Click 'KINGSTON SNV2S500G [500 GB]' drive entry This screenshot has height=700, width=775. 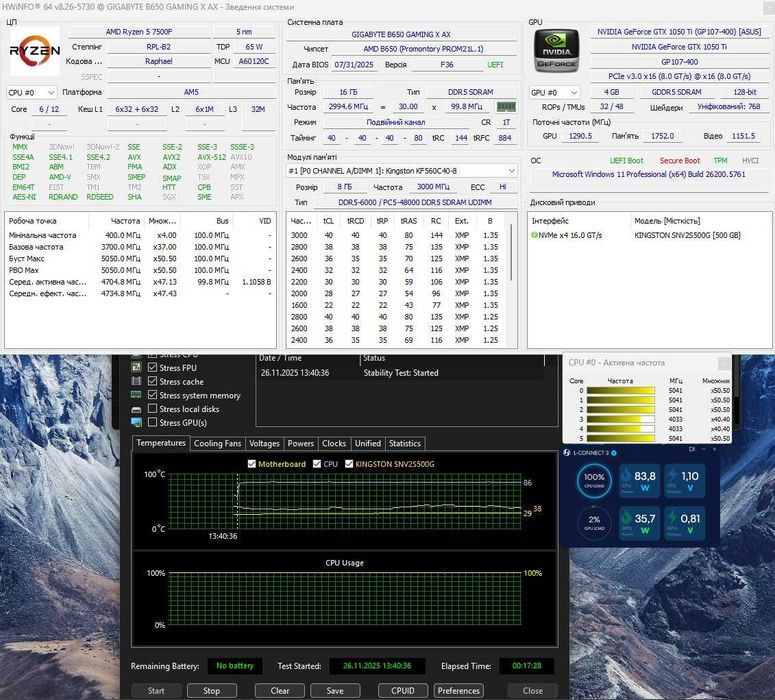pyautogui.click(x=687, y=235)
